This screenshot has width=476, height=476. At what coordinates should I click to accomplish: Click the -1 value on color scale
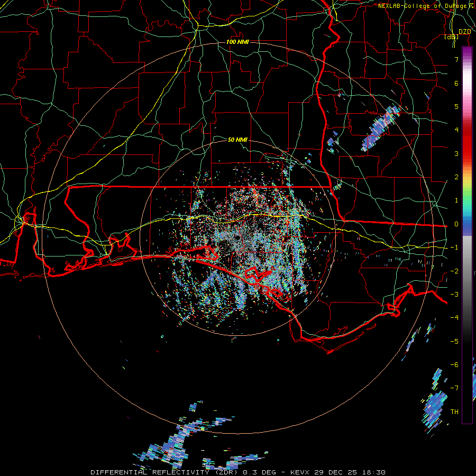(x=454, y=248)
